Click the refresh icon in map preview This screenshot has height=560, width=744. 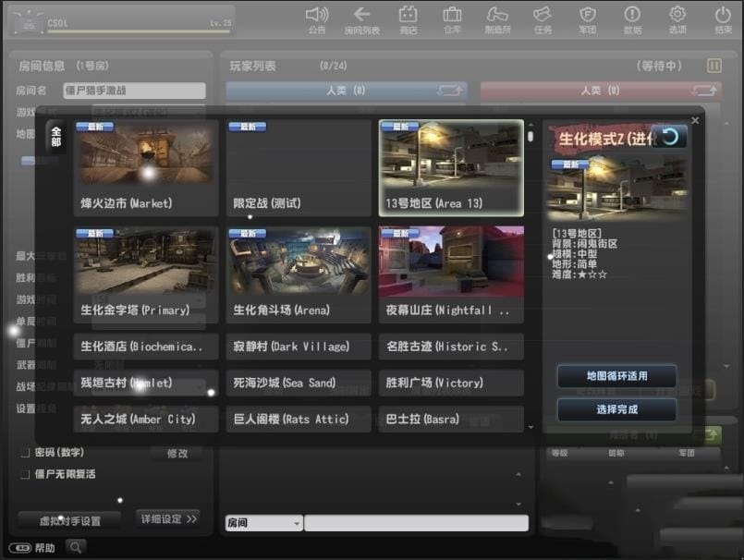click(669, 137)
